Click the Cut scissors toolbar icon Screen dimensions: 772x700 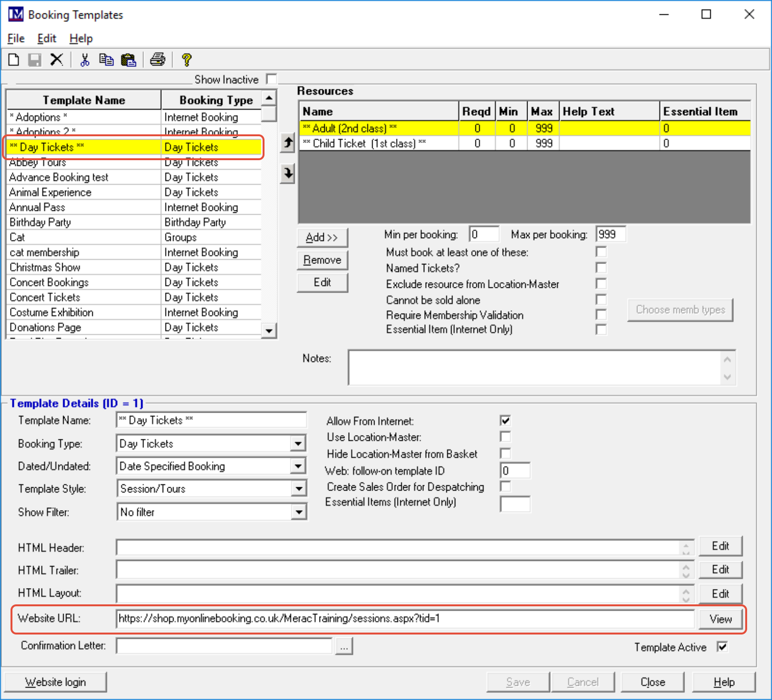(85, 60)
